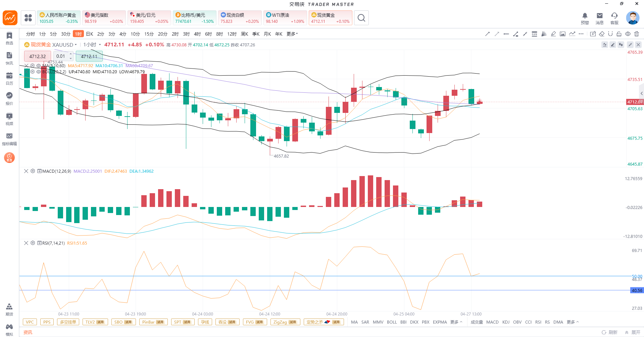Expand the 更多 timeframe options menu

pyautogui.click(x=292, y=34)
